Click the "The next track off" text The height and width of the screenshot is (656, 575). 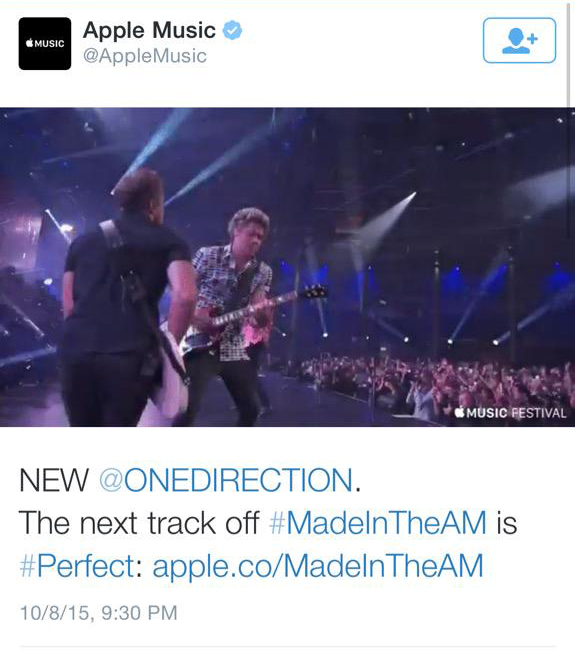tap(139, 523)
